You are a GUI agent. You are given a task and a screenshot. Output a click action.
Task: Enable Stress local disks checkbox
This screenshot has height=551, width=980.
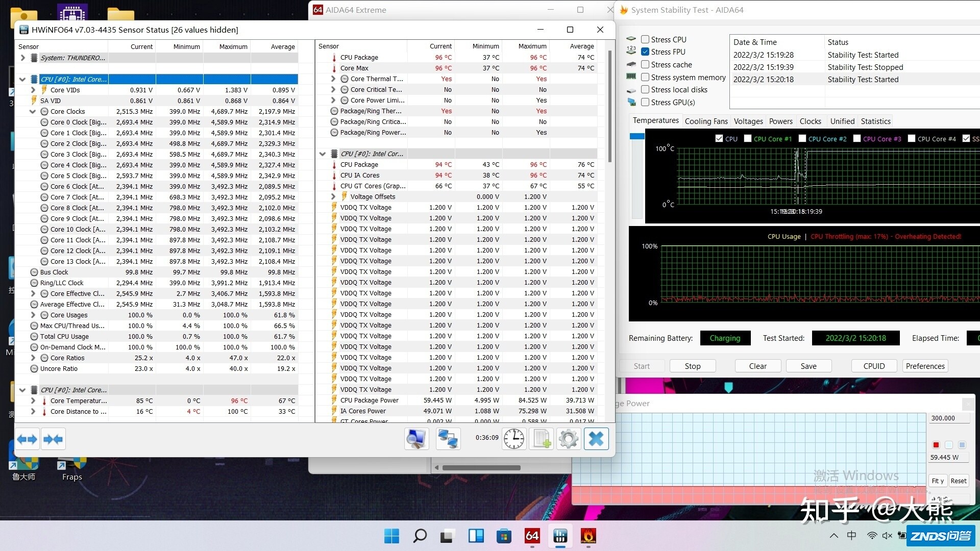[645, 89]
